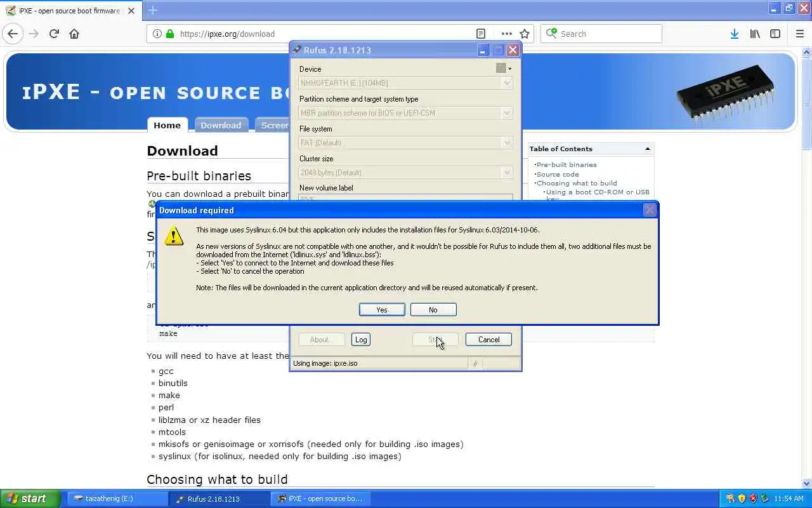Click 'Using image: ipxe.iso' status text

pyautogui.click(x=325, y=363)
